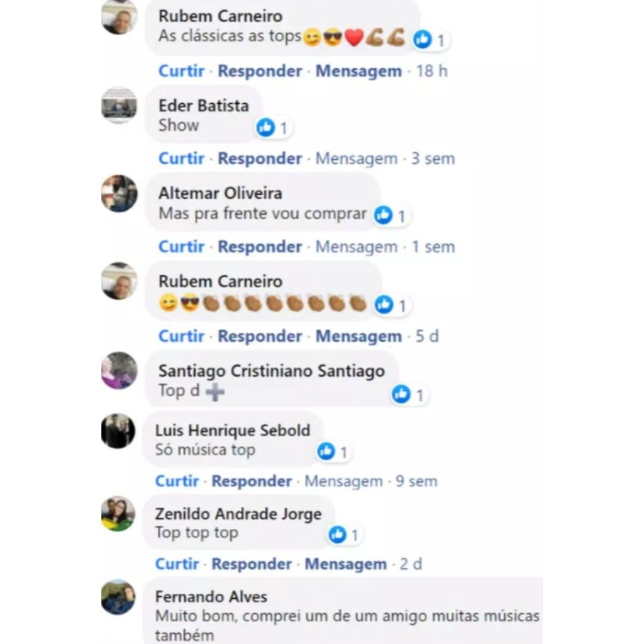The width and height of the screenshot is (644, 644).
Task: Click Responder under Altemar Oliveira's comment
Action: (260, 247)
